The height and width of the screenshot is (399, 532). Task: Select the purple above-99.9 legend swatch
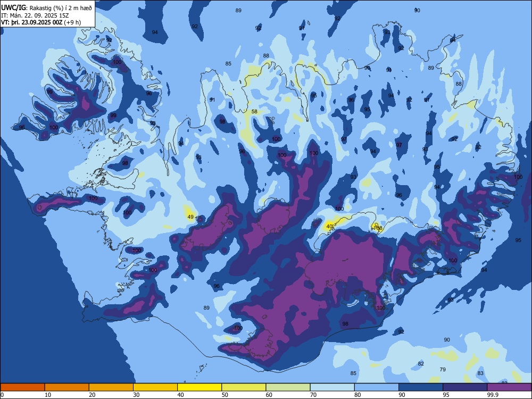[x=509, y=387]
